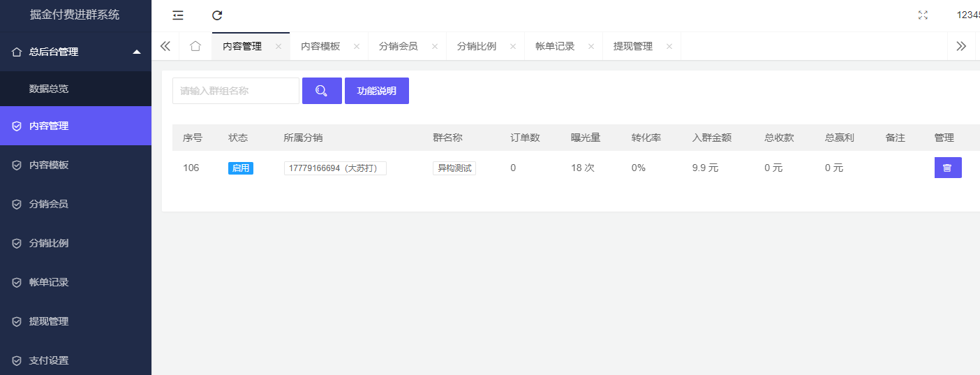Click the 功能说明 button

pyautogui.click(x=376, y=91)
